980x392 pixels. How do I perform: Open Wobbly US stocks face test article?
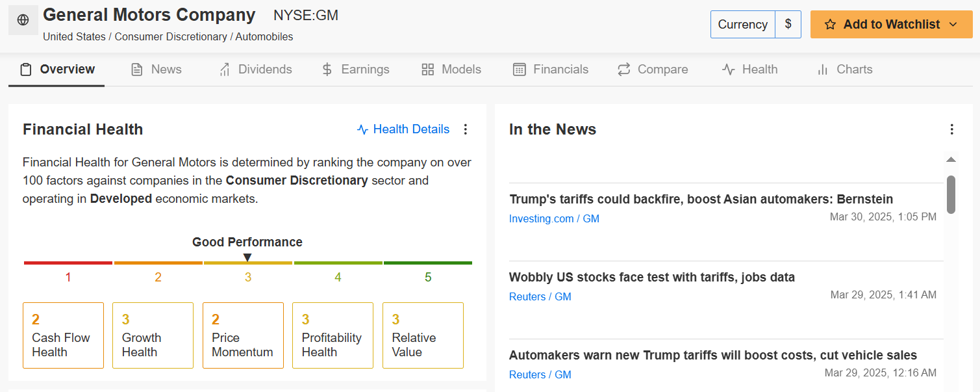[x=652, y=277]
